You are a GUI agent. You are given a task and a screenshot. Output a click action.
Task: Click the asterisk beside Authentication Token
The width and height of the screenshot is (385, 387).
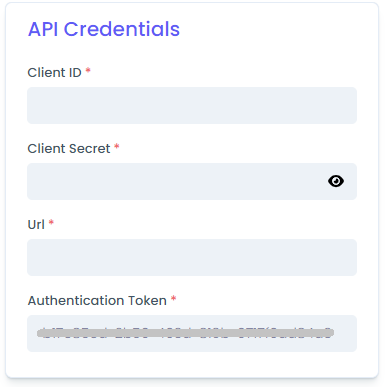click(x=173, y=298)
